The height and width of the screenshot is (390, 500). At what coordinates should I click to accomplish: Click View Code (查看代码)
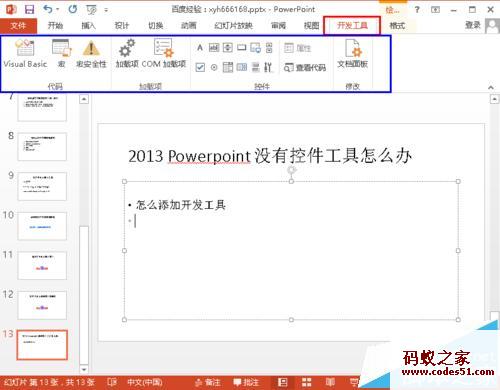coord(305,67)
